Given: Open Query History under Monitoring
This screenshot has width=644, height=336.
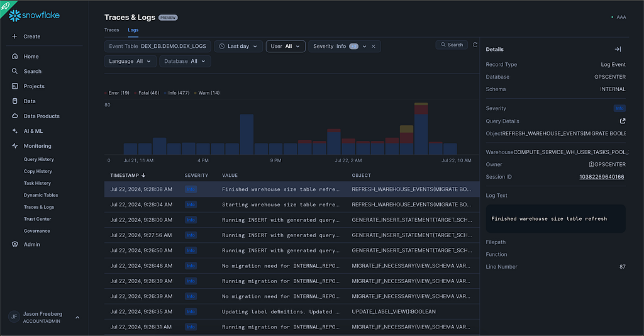Looking at the screenshot, I should [39, 159].
